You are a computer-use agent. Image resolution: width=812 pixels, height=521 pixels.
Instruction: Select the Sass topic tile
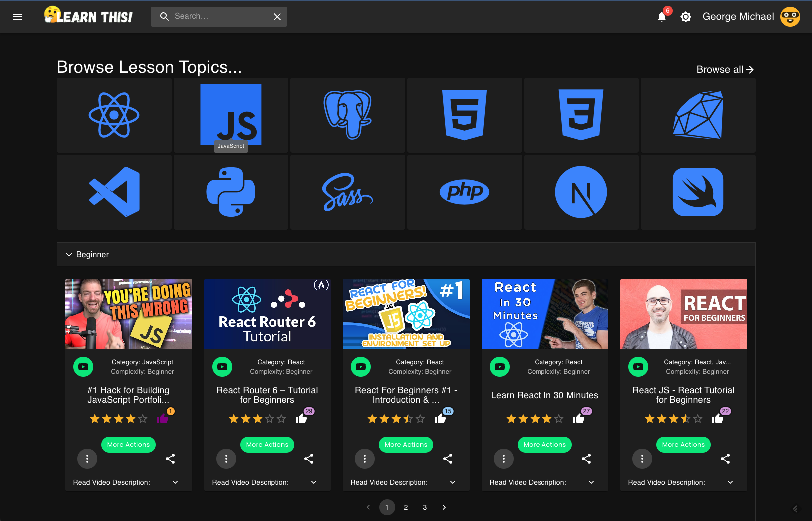[x=348, y=192]
